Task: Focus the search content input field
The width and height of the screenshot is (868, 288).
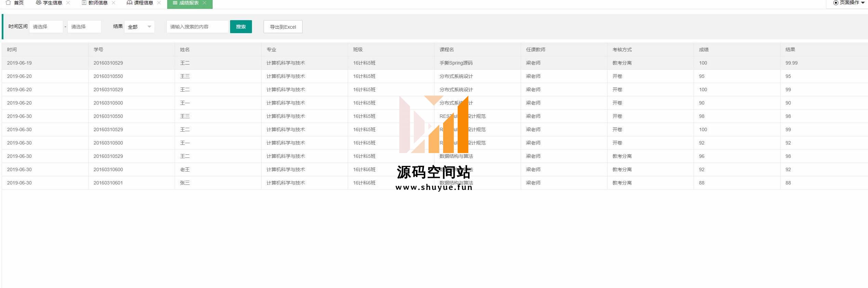Action: coord(197,27)
